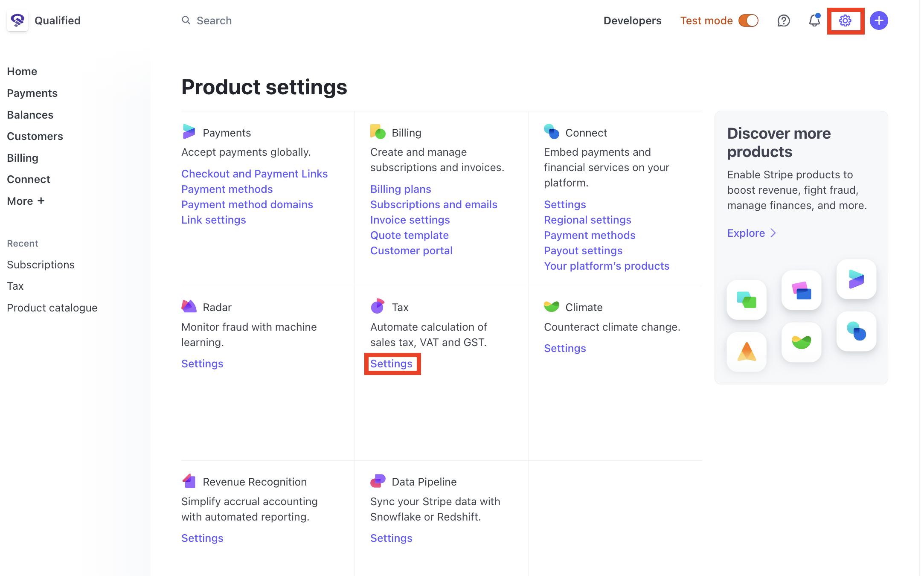Screen dimensions: 924x576
Task: Open Radar Settings link
Action: point(202,364)
